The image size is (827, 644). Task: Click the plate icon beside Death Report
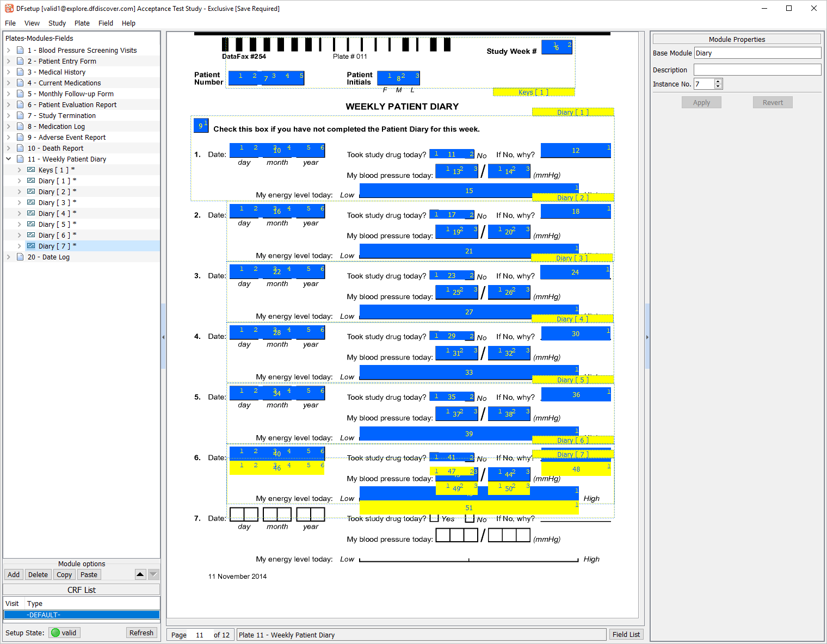point(20,148)
